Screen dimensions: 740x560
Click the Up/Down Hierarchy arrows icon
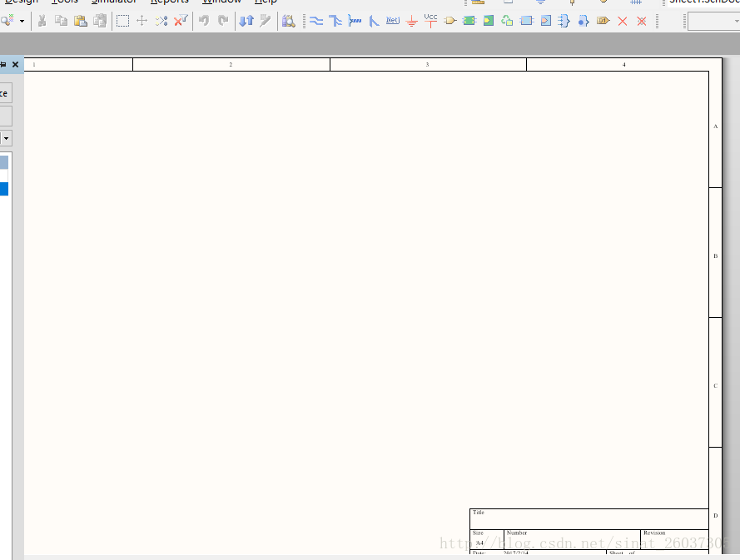pos(246,21)
